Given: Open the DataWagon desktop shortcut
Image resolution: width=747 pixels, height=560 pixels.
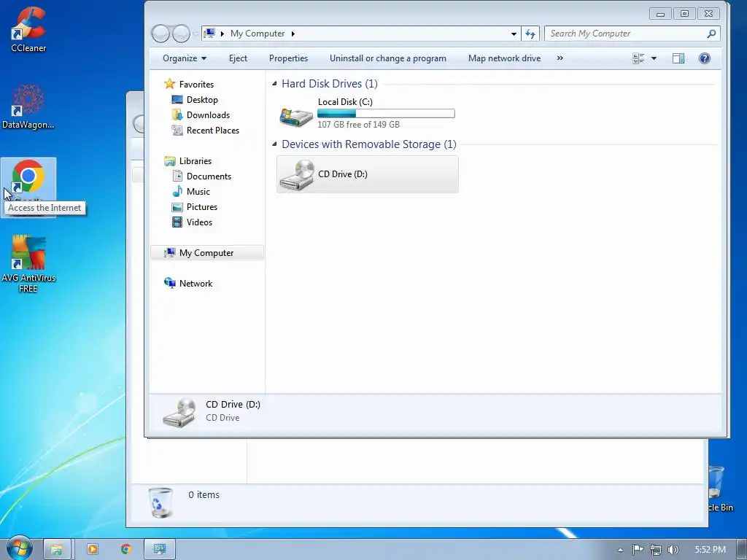Looking at the screenshot, I should [28, 106].
